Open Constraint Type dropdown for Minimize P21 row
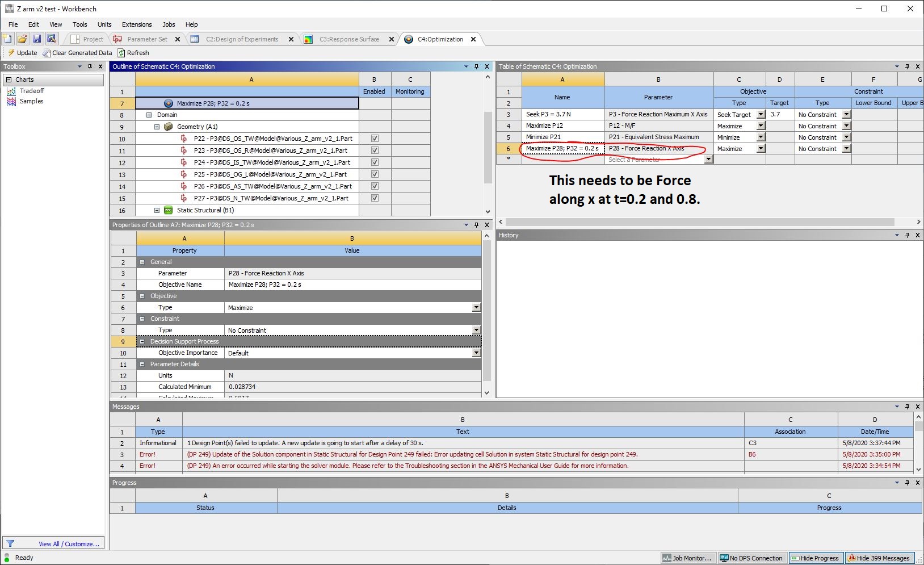Image resolution: width=924 pixels, height=565 pixels. (x=846, y=137)
